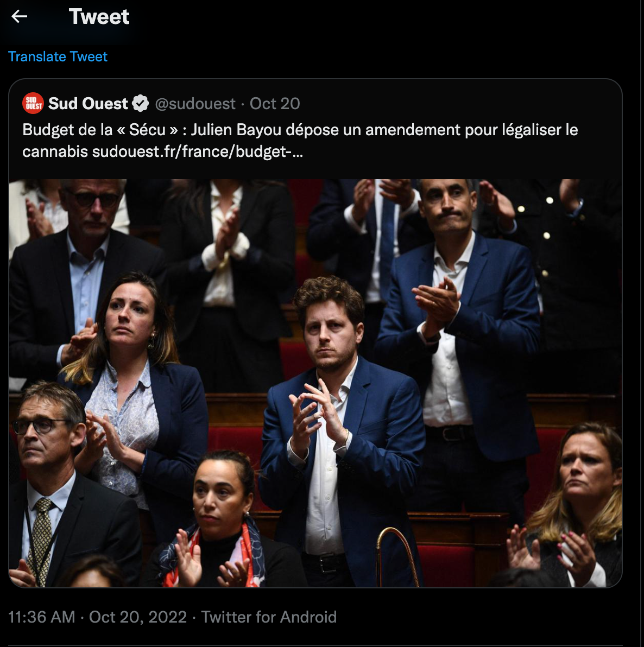Click the 11:36 AM timestamp

pos(42,617)
